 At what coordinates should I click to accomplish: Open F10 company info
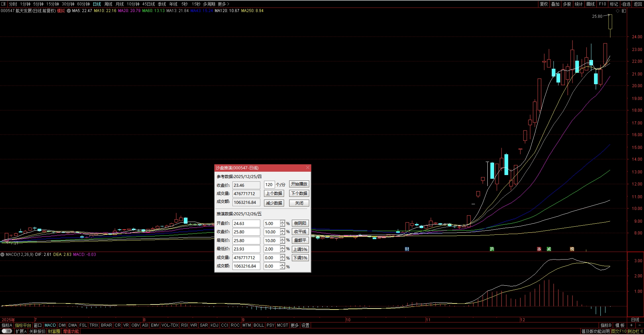point(602,4)
